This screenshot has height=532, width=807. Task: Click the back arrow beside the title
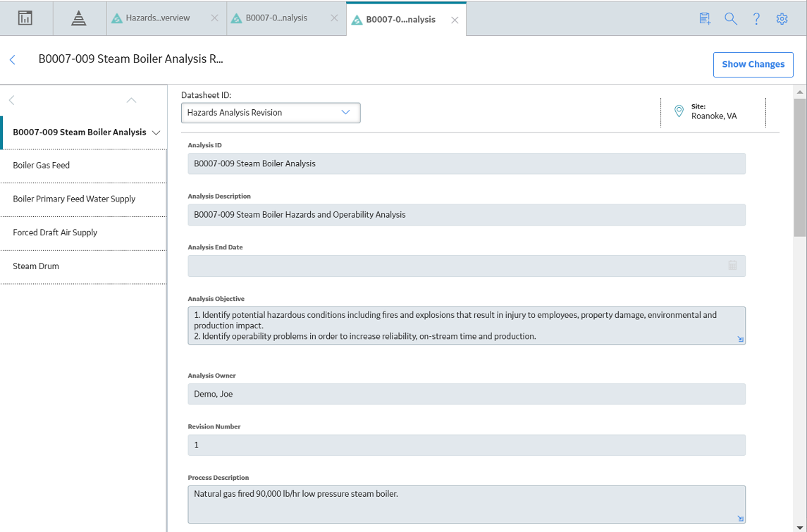click(13, 60)
